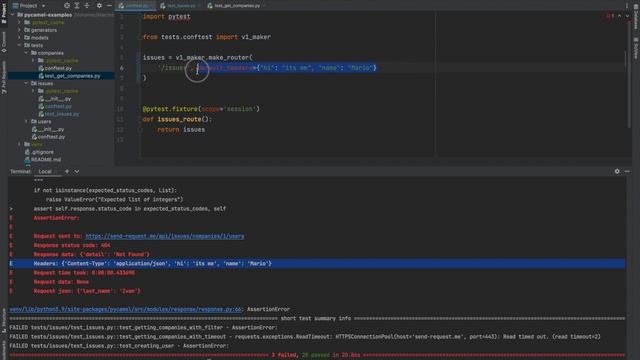640x360 pixels.
Task: Click 'return issues' code line
Action: (x=181, y=130)
